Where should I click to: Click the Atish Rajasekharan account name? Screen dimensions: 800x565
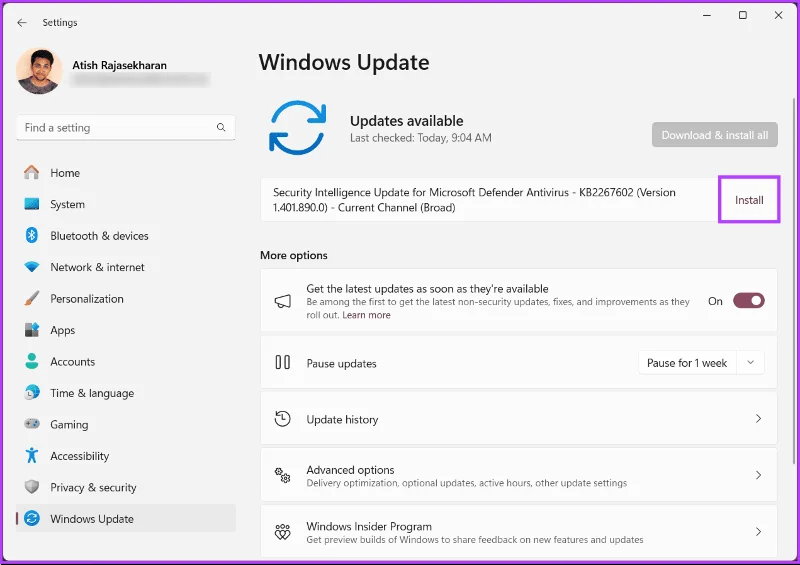[119, 65]
